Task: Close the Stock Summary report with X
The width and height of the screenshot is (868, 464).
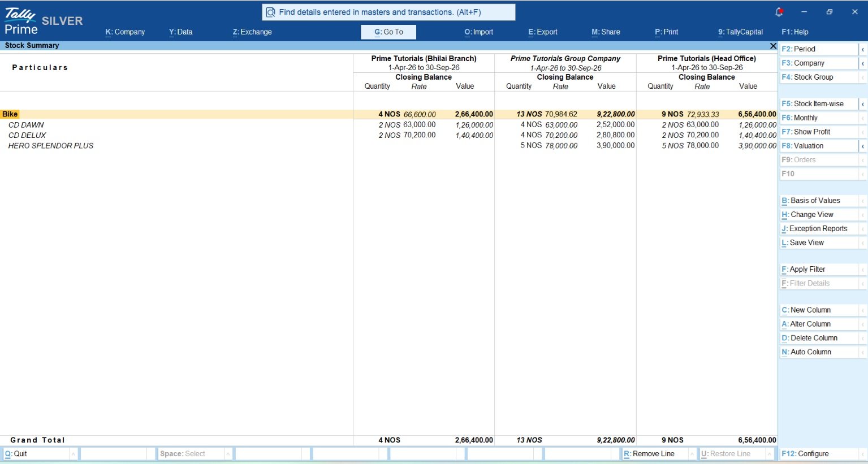Action: pyautogui.click(x=773, y=46)
